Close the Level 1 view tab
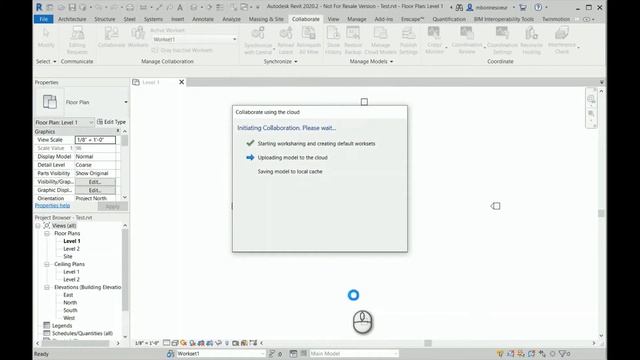 click(x=182, y=82)
